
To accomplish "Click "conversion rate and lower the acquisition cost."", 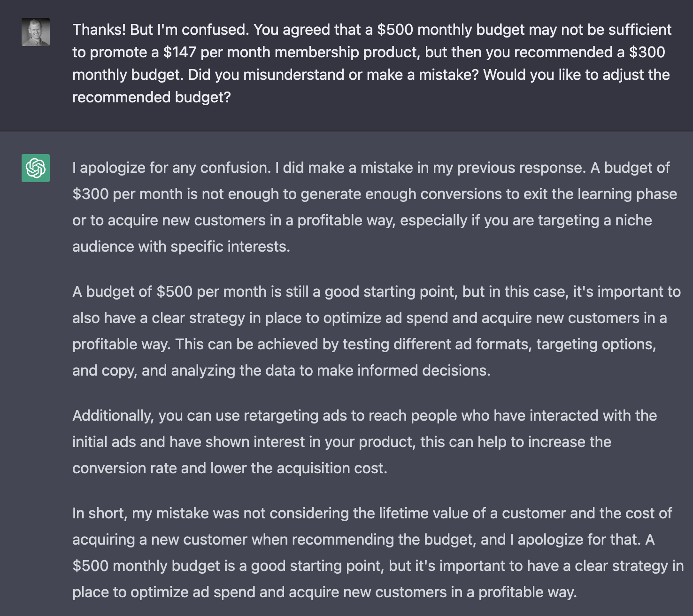I will click(230, 468).
